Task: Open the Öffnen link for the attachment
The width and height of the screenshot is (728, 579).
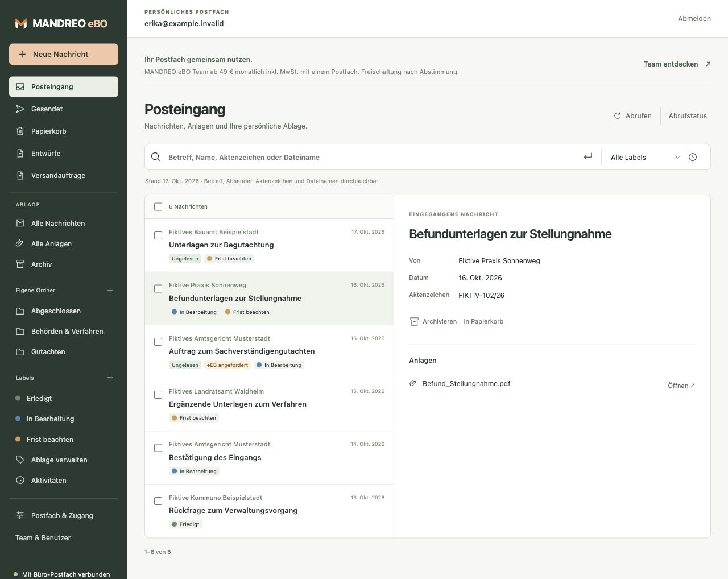Action: 681,386
